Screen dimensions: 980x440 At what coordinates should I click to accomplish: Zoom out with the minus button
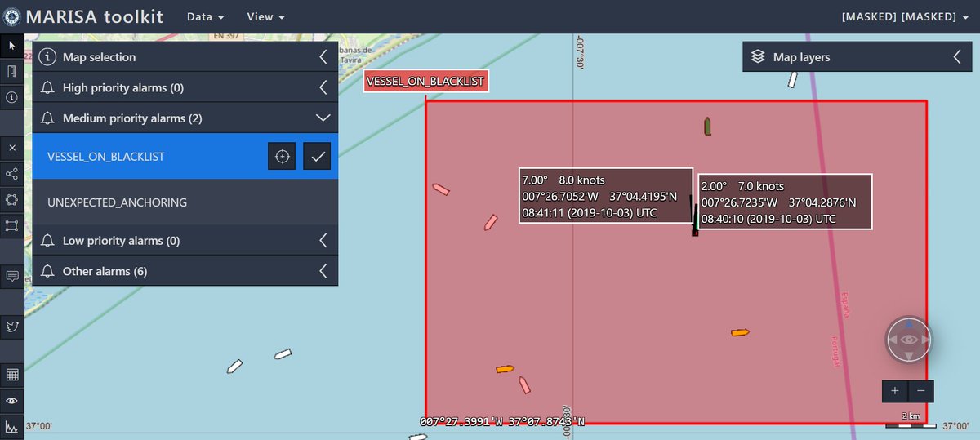point(920,390)
